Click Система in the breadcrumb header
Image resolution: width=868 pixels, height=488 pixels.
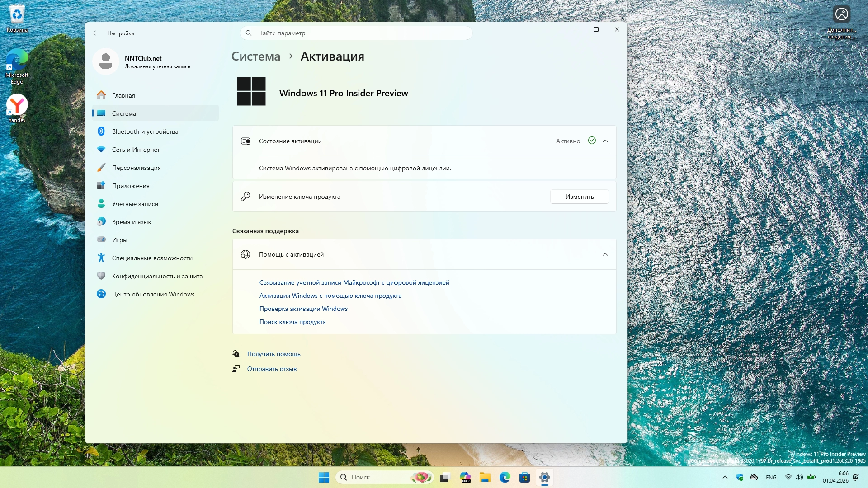(256, 56)
